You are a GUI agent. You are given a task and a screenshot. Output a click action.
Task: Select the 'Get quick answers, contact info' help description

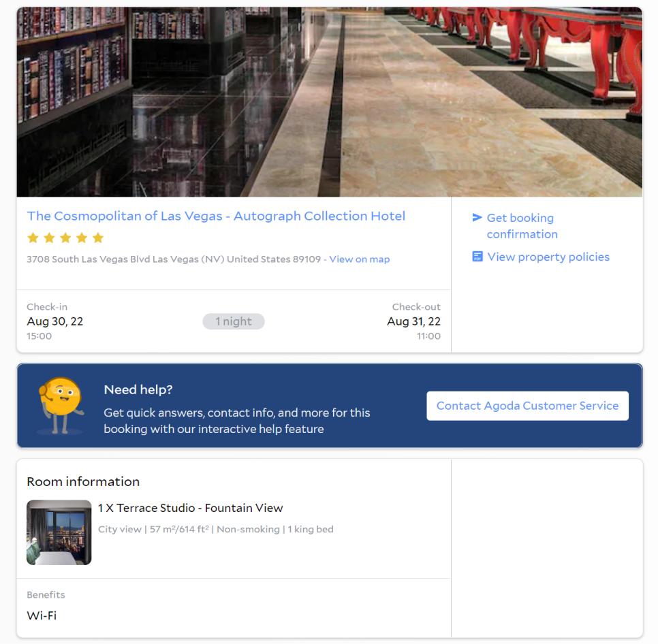(x=236, y=421)
